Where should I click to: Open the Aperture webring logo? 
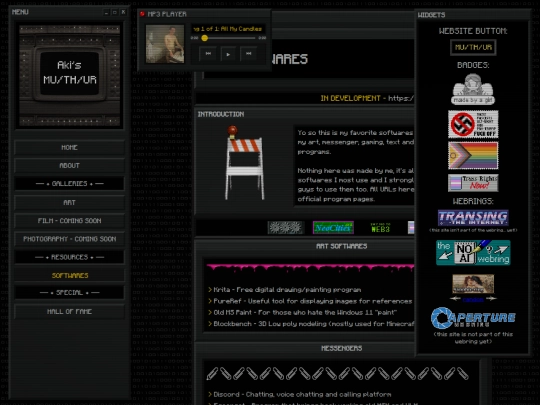tap(473, 318)
